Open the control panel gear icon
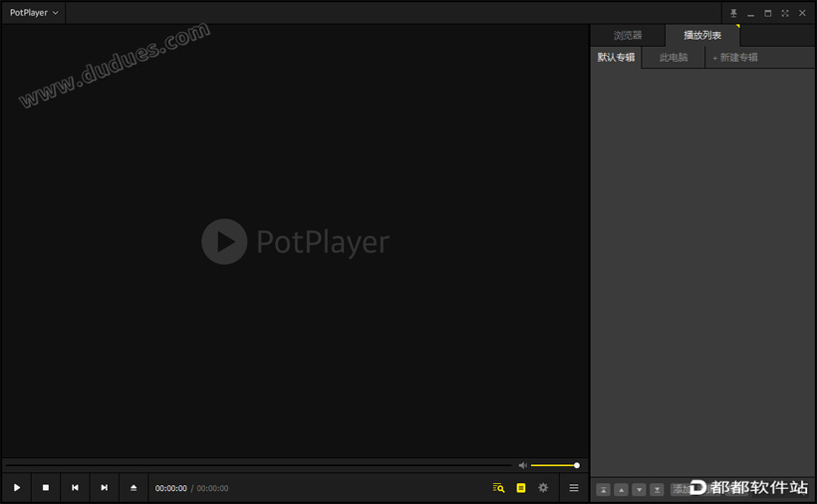The width and height of the screenshot is (817, 504). click(543, 488)
